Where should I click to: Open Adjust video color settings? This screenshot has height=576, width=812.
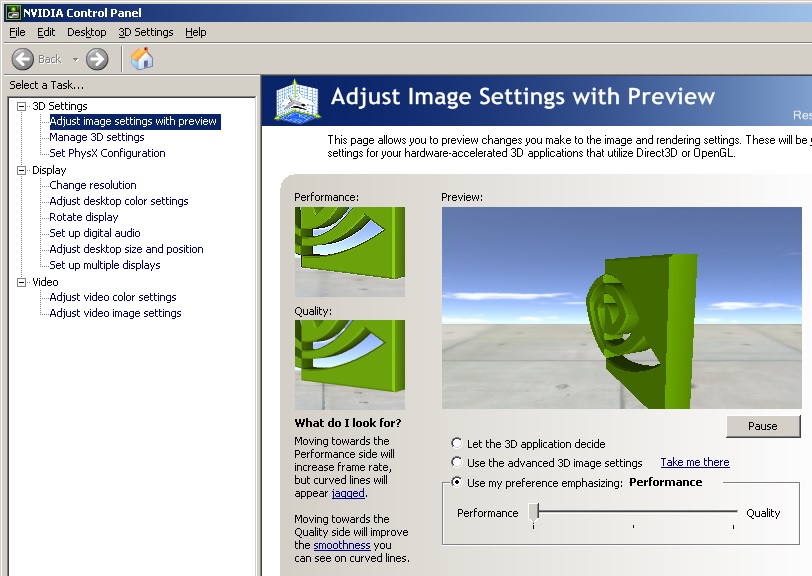pyautogui.click(x=113, y=297)
